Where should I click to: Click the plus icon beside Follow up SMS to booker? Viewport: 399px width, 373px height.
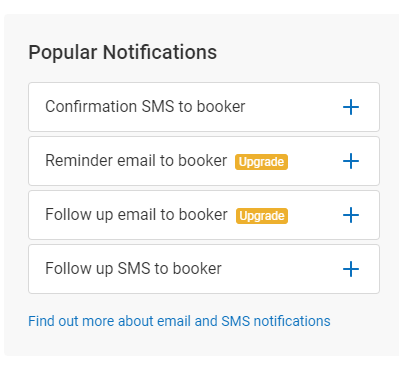[351, 269]
